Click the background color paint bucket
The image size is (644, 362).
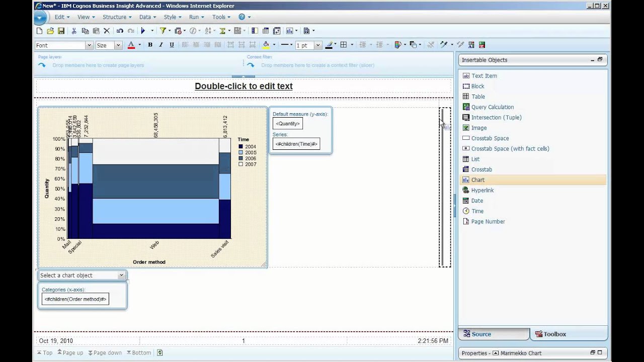(266, 45)
